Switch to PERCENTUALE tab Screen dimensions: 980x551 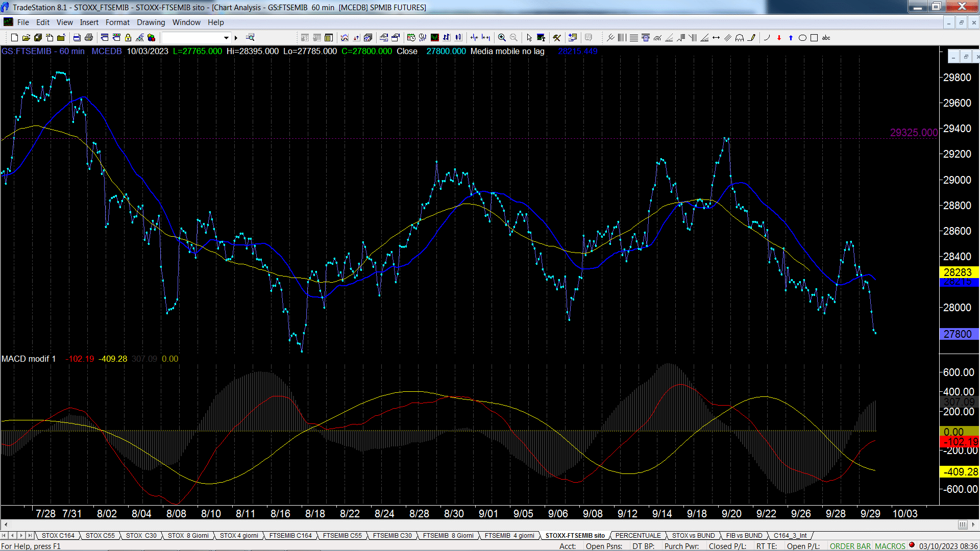click(638, 535)
